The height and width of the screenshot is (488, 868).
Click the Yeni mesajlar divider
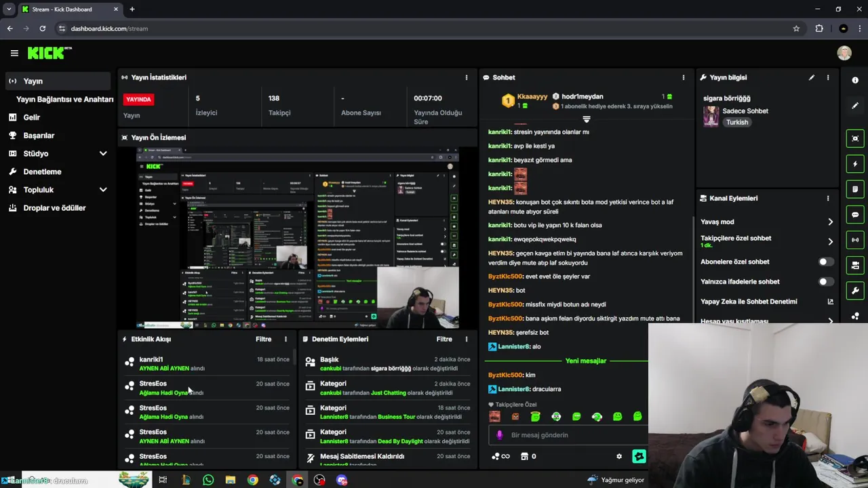coord(585,361)
